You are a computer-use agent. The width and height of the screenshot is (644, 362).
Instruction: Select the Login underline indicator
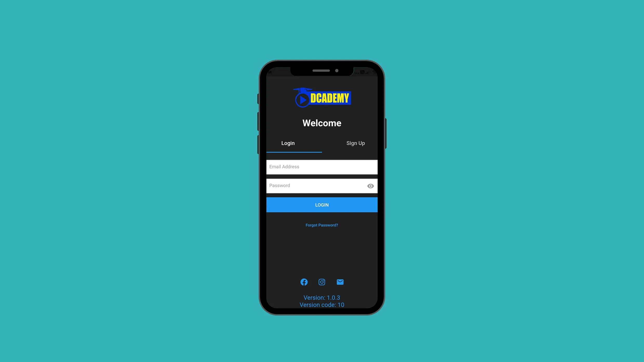(x=294, y=152)
